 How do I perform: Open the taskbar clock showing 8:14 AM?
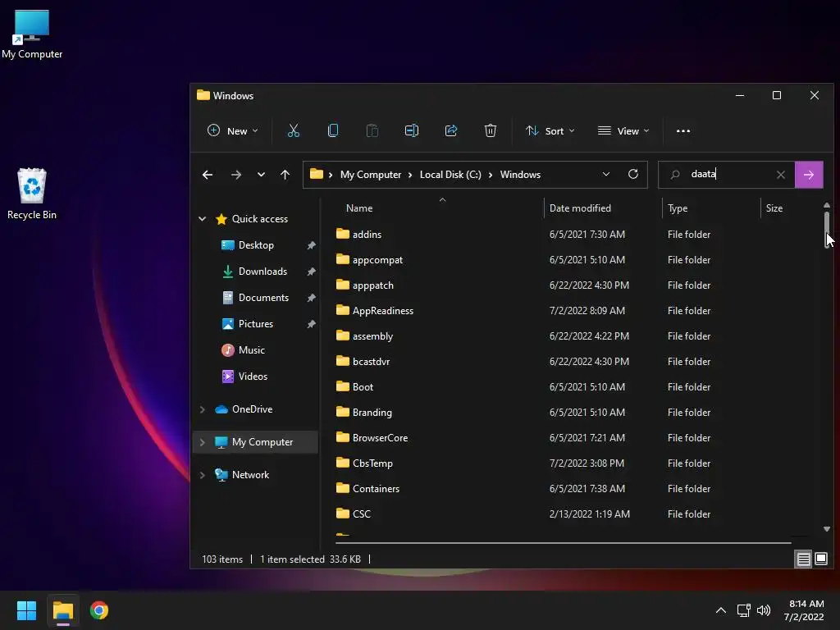click(804, 610)
